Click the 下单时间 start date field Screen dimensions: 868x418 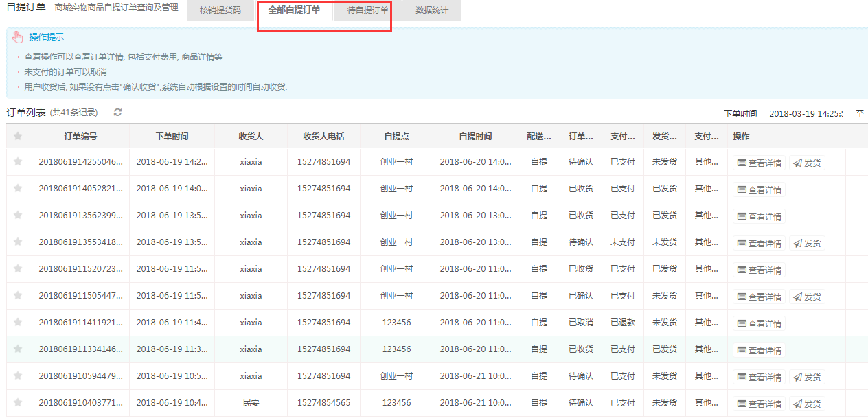coord(806,114)
